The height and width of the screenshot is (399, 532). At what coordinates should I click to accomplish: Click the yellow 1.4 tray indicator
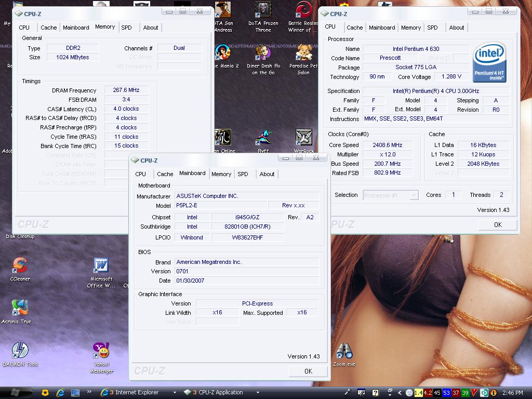click(418, 393)
